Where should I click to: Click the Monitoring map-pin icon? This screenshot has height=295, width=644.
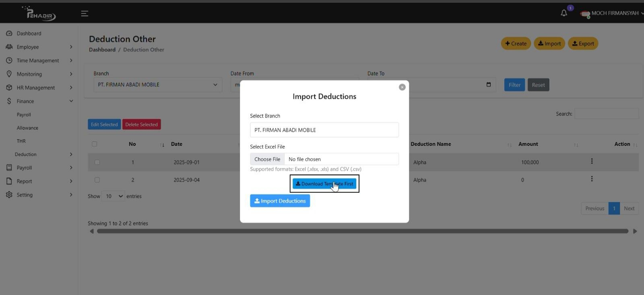pos(9,74)
